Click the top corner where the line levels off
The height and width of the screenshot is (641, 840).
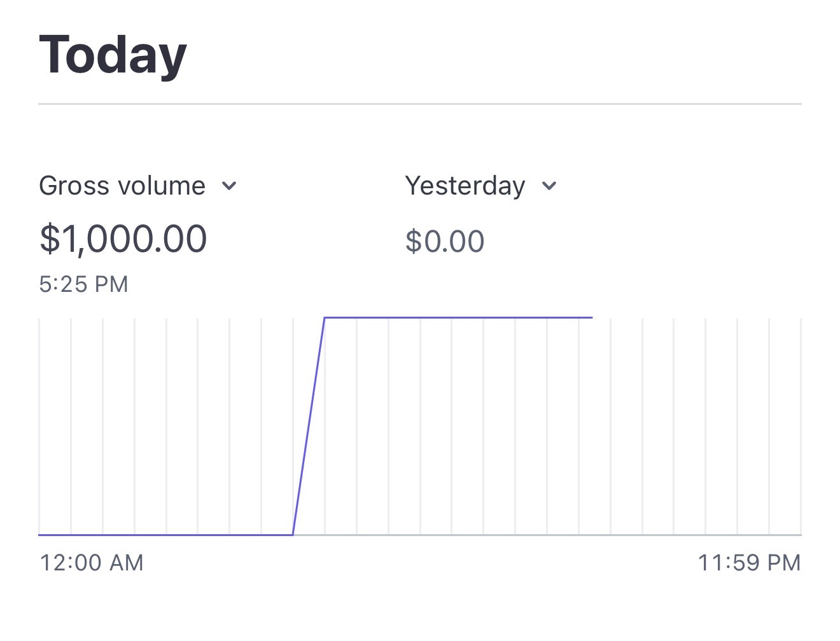point(325,317)
